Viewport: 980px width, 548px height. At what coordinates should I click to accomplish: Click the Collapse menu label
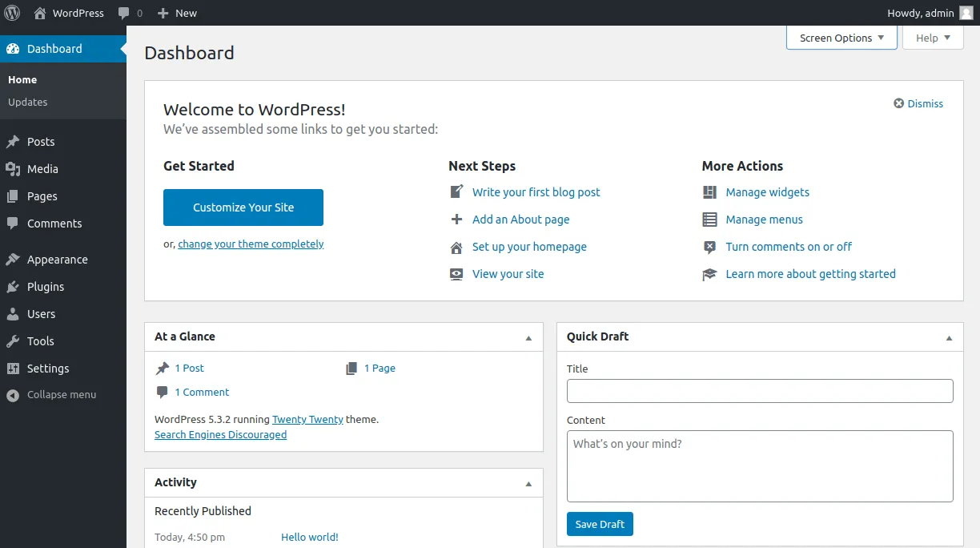(62, 395)
